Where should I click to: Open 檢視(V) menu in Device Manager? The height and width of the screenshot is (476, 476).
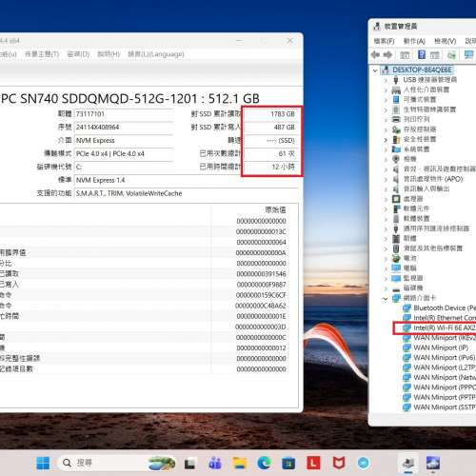pos(445,41)
